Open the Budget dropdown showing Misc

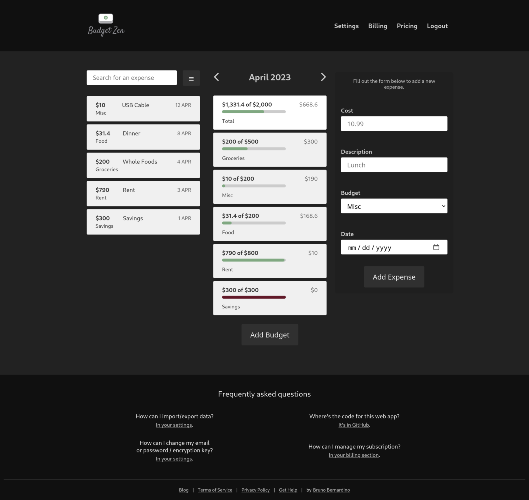[x=394, y=206]
